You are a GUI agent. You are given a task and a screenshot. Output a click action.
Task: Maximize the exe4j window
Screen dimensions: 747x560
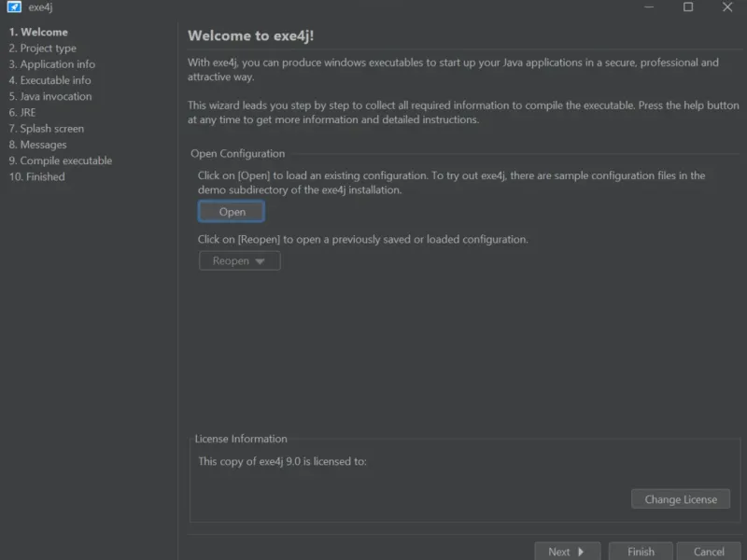pos(688,7)
